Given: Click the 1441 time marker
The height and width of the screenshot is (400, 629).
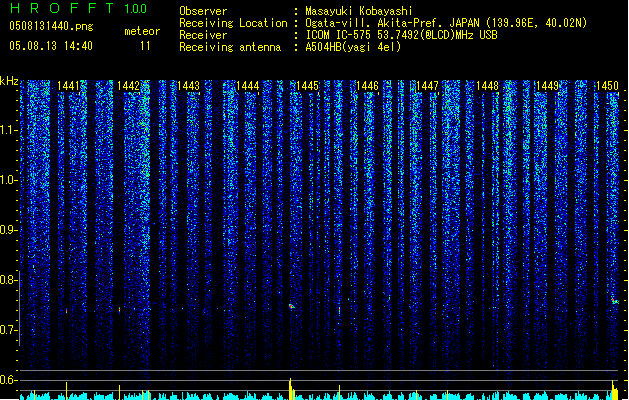Looking at the screenshot, I should [x=69, y=86].
